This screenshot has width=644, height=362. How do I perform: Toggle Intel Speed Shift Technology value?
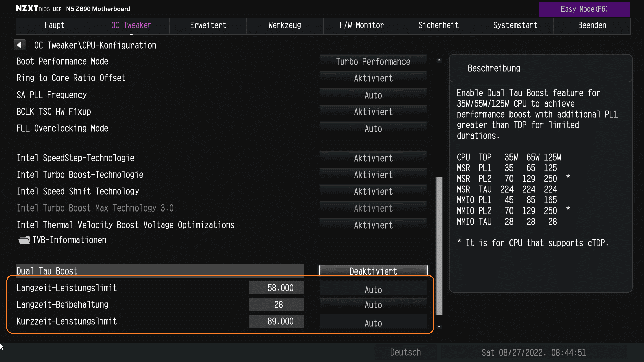click(x=373, y=192)
